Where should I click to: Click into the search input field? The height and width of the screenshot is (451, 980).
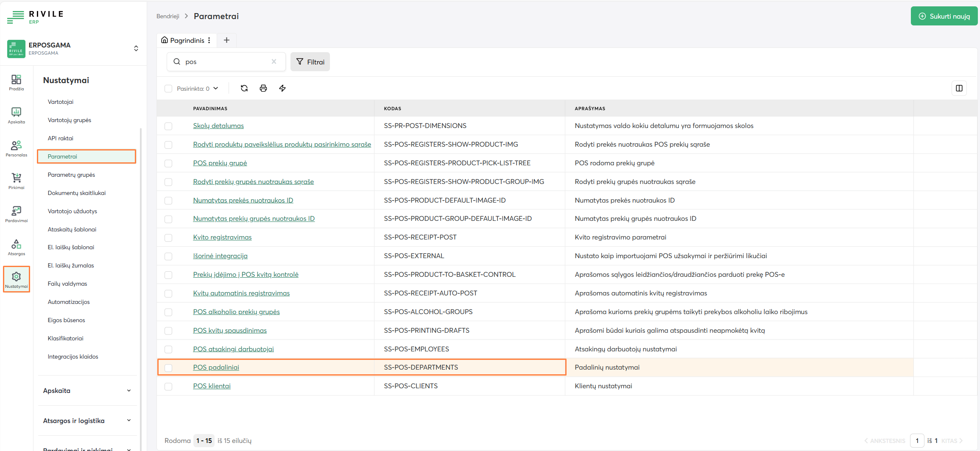pos(226,62)
